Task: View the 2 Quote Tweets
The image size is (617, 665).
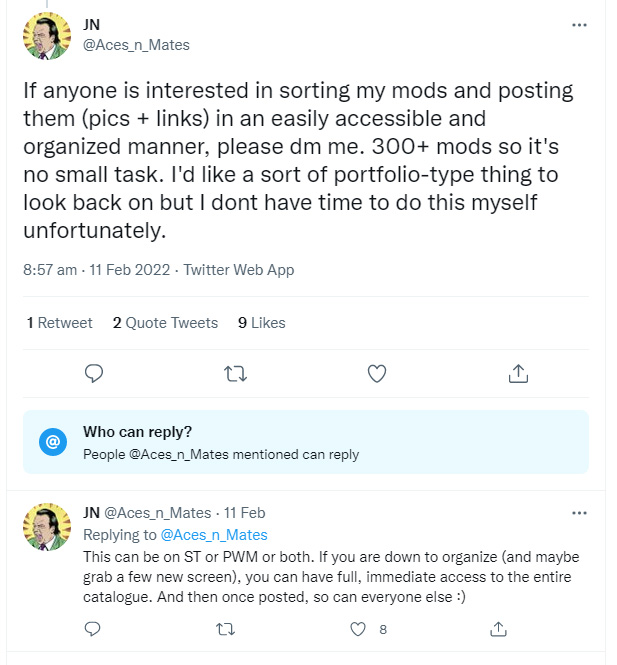Action: tap(165, 322)
